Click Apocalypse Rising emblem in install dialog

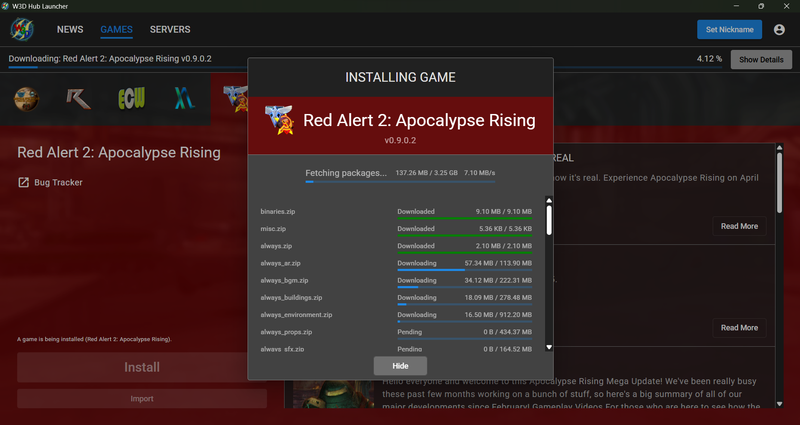279,120
